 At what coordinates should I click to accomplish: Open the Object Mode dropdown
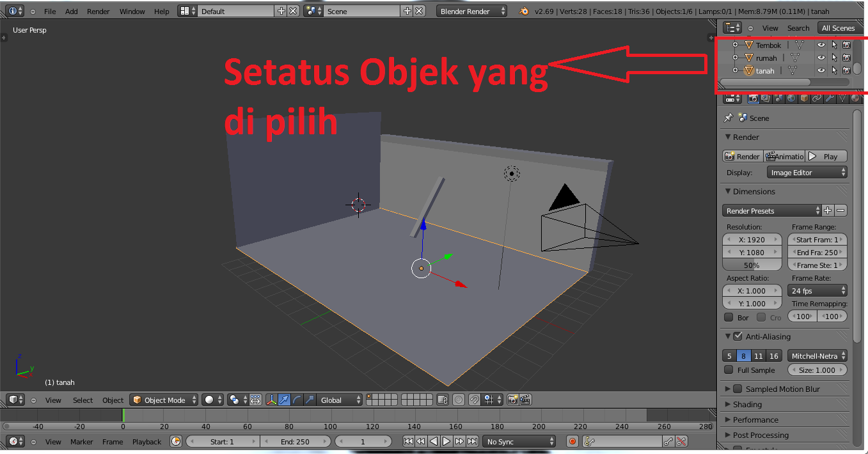click(164, 400)
